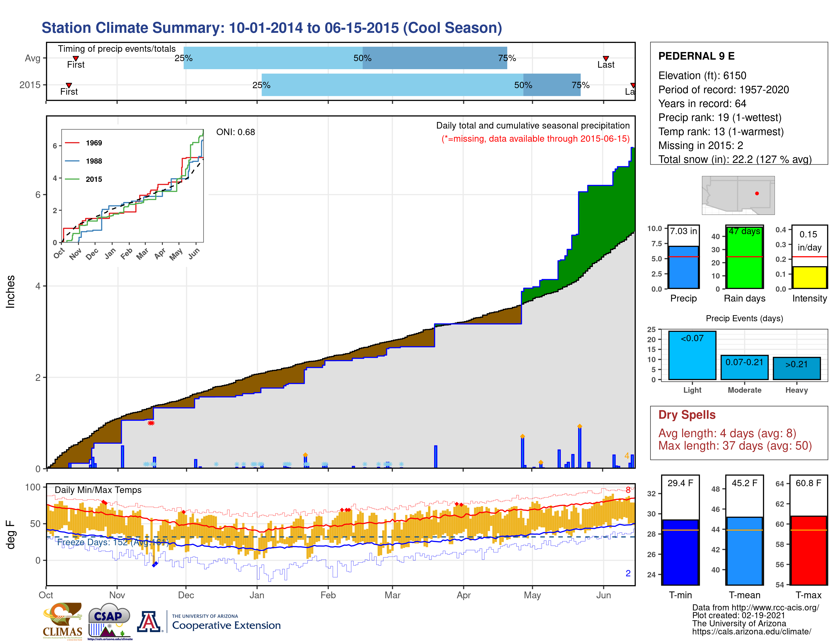Click the red missing-data asterisk in November
Image resolution: width=834 pixels, height=644 pixels.
(x=151, y=423)
